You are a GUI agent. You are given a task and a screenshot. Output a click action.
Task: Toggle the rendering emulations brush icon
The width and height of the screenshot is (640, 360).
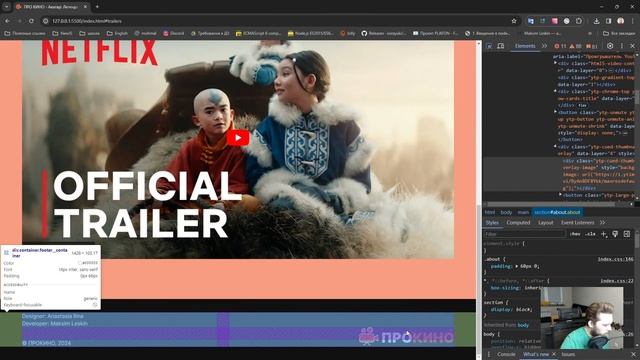click(x=615, y=234)
